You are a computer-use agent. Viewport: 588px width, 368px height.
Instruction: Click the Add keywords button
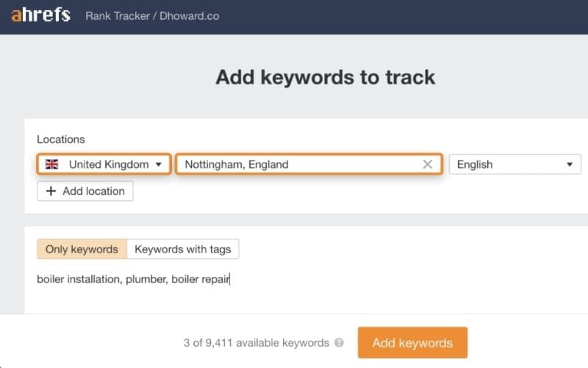(x=412, y=343)
